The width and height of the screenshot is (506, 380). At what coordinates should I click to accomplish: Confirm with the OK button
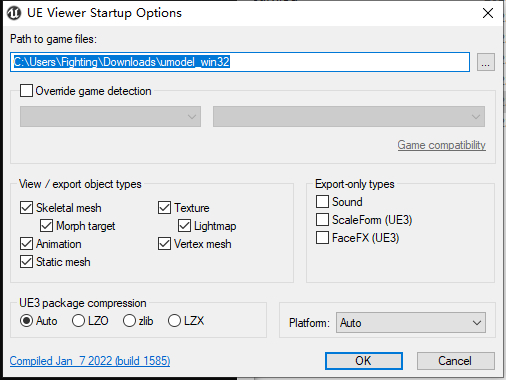point(364,361)
